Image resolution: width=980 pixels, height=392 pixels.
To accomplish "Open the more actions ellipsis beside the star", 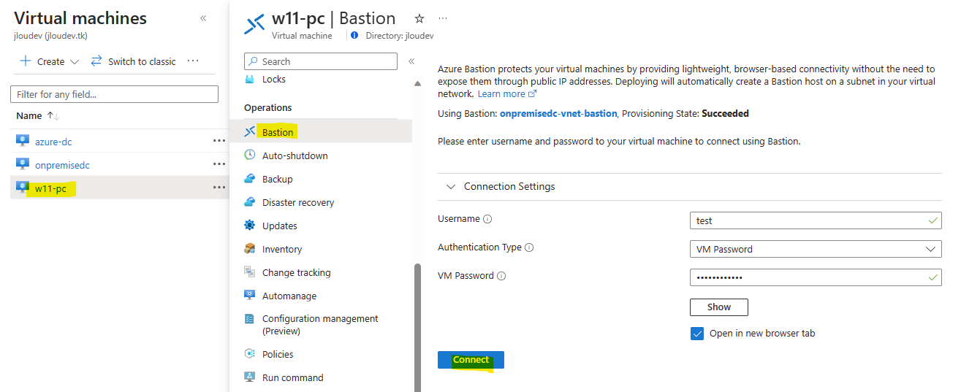I will (443, 18).
